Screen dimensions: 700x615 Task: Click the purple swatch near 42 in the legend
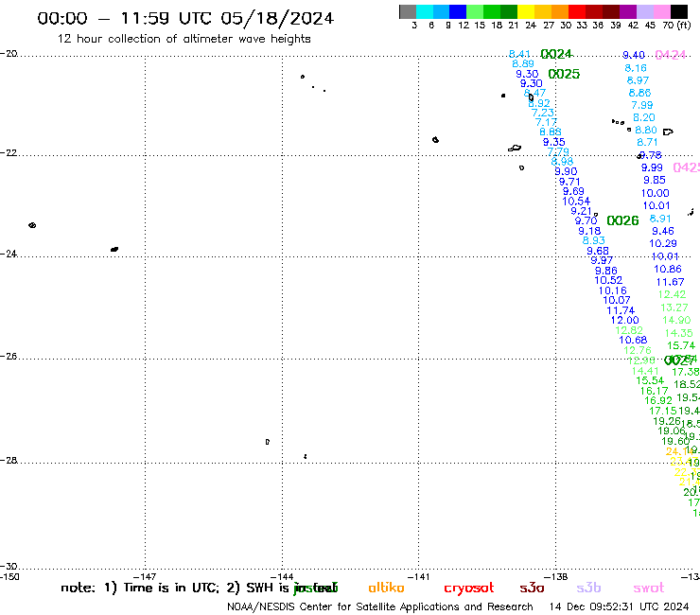[628, 11]
